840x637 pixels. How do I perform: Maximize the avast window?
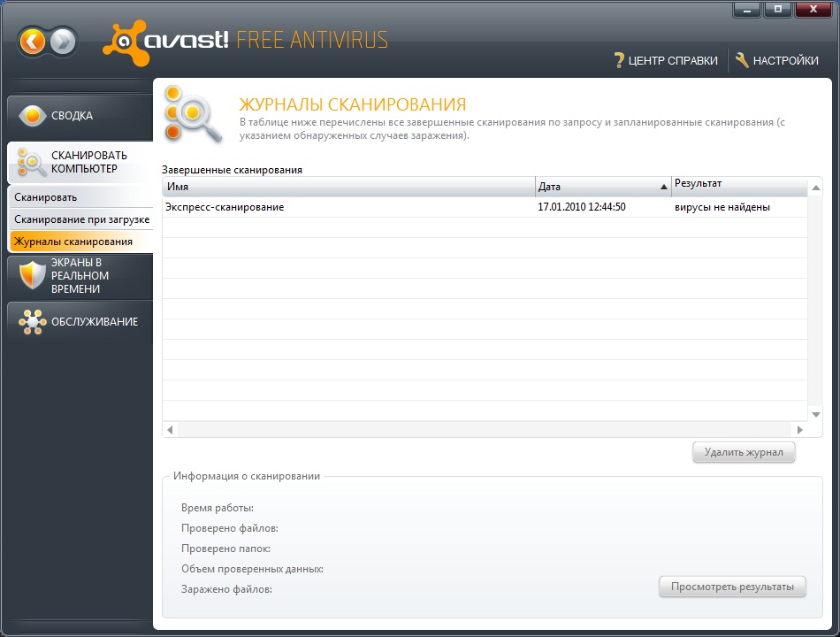778,9
